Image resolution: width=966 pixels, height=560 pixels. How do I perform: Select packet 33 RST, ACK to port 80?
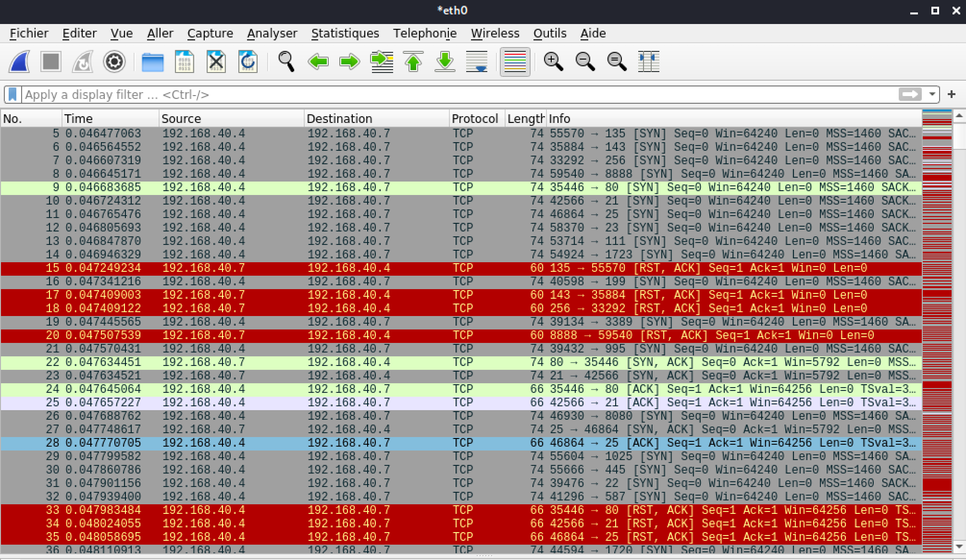pos(461,510)
